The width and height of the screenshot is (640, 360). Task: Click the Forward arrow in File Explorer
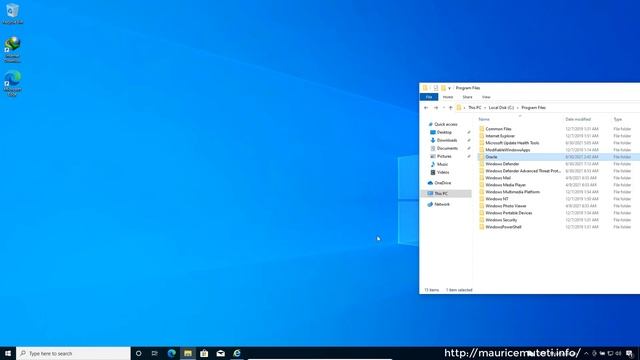(436, 108)
